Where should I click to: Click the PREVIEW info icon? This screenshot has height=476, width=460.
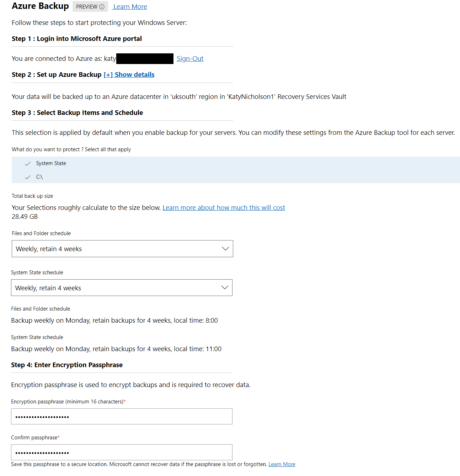pos(102,7)
